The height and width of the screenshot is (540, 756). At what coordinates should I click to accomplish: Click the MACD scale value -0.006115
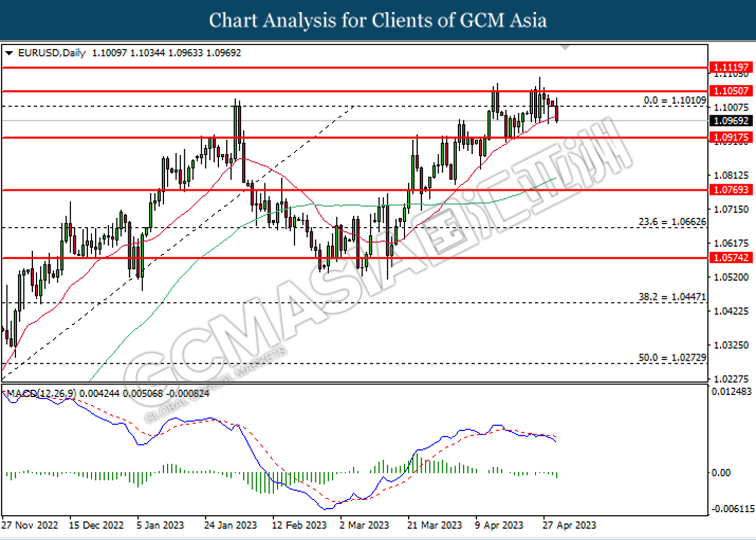point(733,509)
